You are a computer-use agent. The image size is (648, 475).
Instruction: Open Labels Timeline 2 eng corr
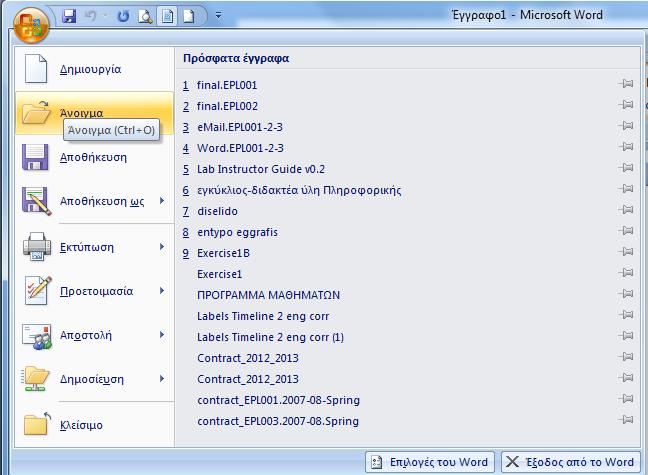coord(263,316)
